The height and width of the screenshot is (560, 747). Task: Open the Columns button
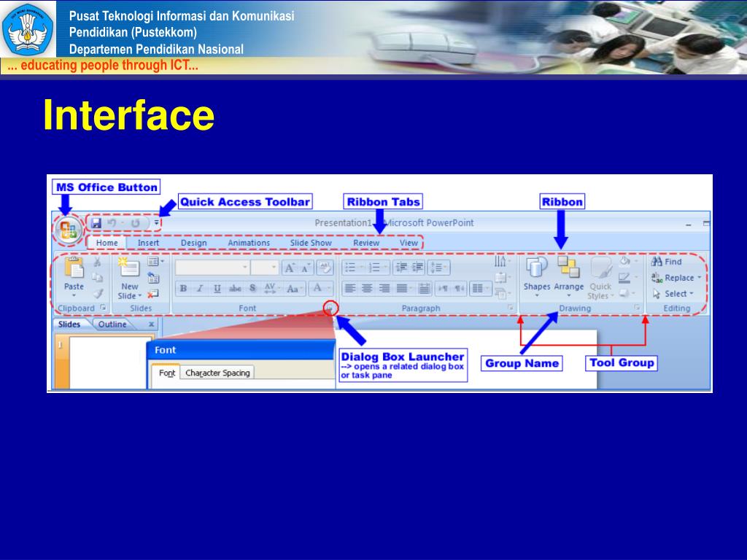(x=480, y=289)
